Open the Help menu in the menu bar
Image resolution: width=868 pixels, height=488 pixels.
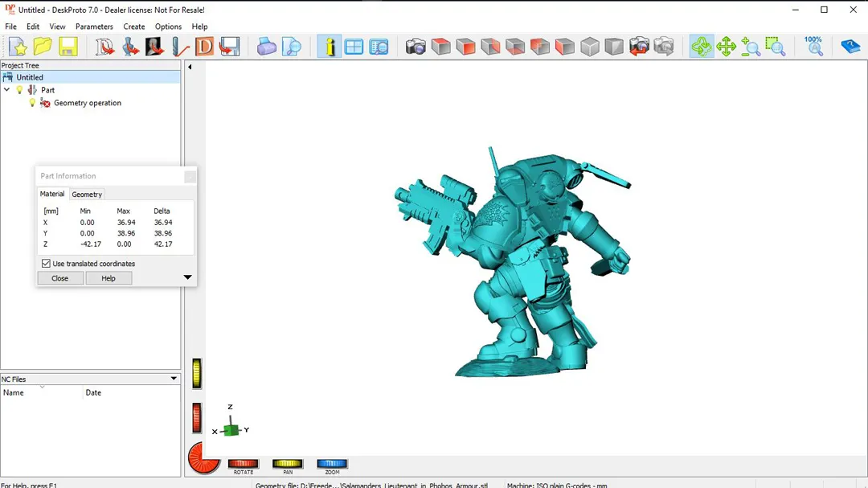tap(200, 27)
